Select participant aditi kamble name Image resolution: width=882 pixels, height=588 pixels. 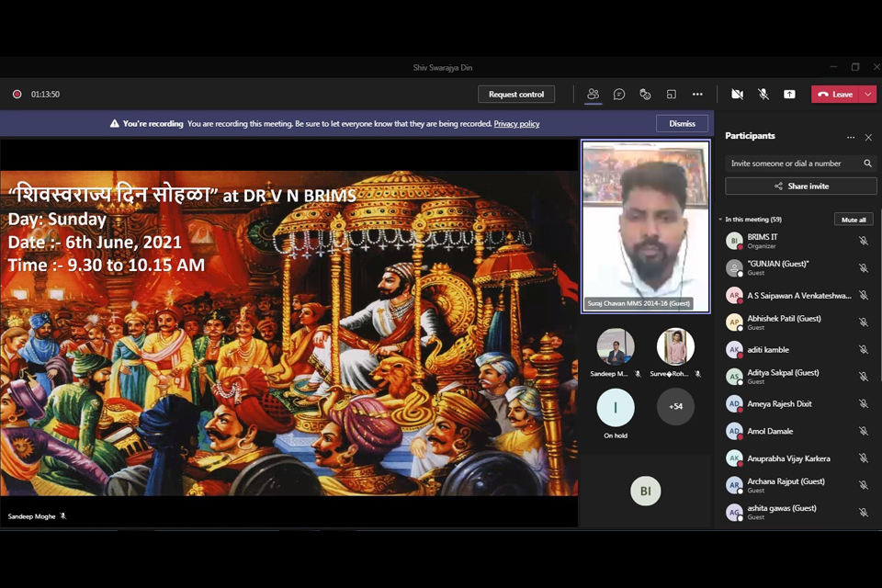point(768,349)
